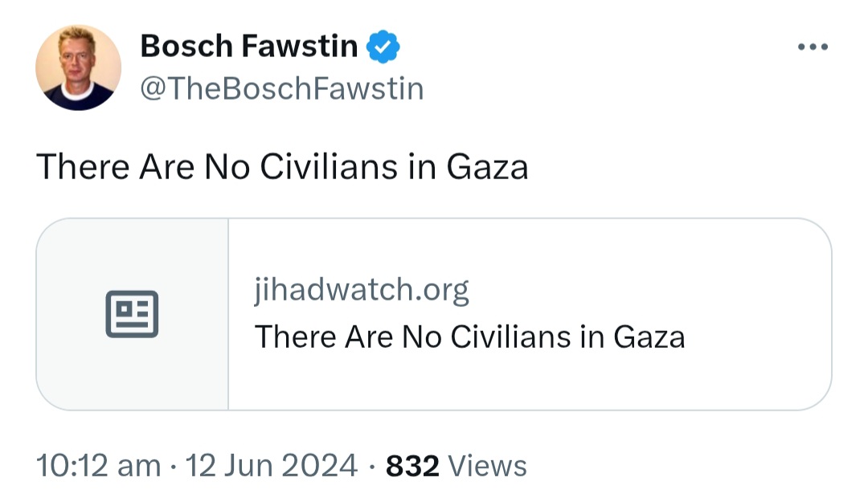Open the @TheBoschFawstin handle

[x=282, y=88]
